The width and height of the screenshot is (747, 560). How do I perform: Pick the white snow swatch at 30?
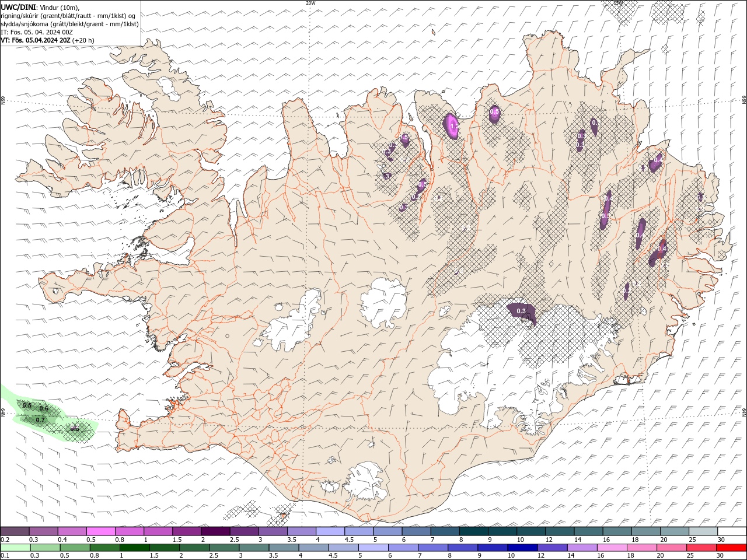pyautogui.click(x=732, y=531)
